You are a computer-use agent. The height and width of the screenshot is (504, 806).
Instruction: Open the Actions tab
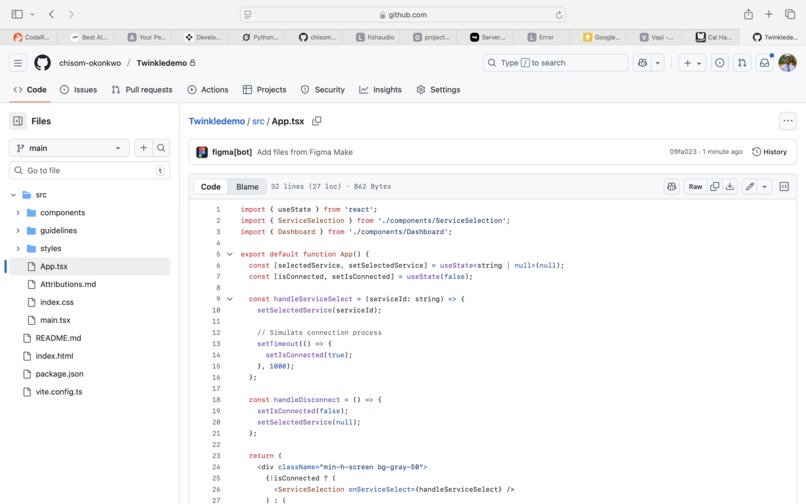[208, 89]
